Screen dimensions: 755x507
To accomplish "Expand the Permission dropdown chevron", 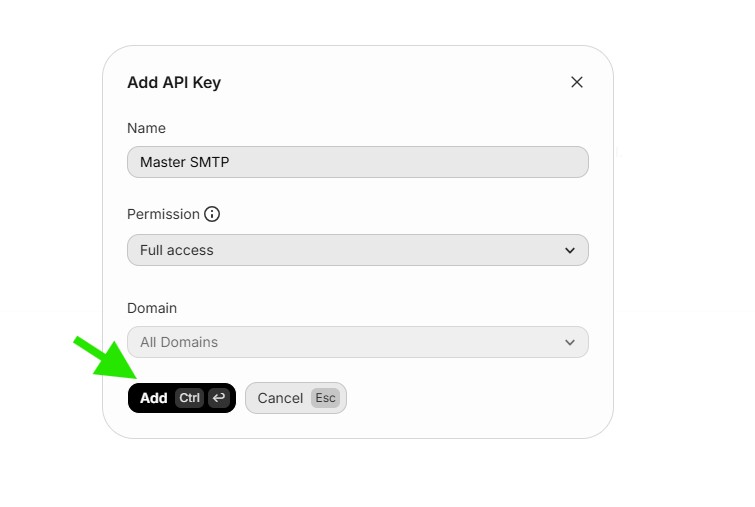I will 570,250.
